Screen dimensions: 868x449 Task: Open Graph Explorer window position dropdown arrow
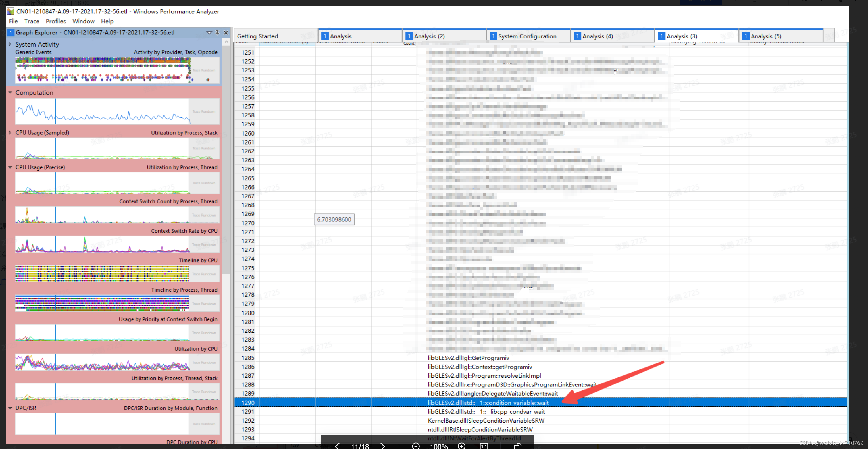[x=209, y=32]
